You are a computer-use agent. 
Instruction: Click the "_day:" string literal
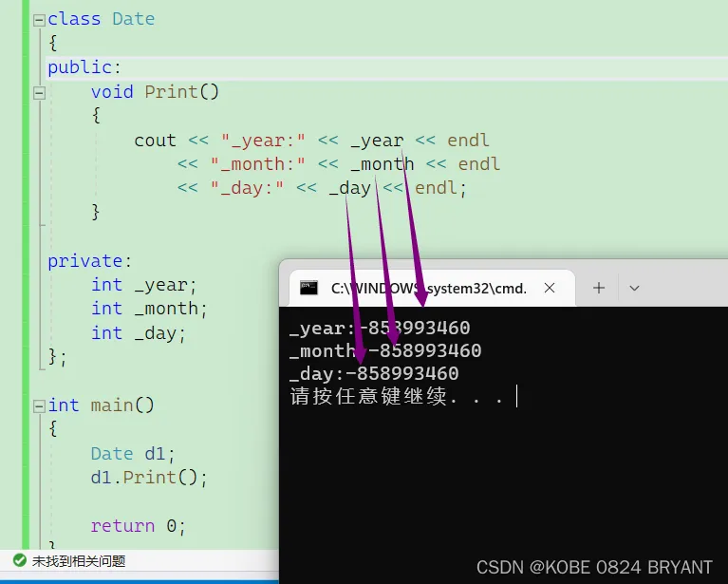(x=247, y=188)
